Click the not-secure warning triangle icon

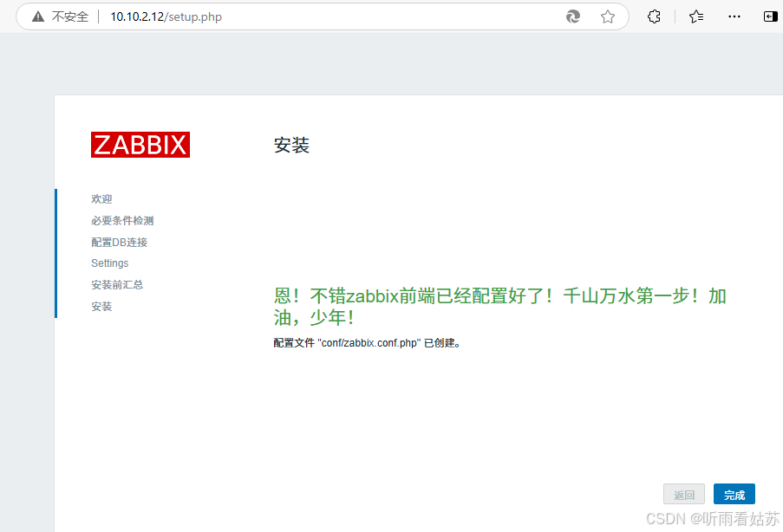click(x=38, y=16)
